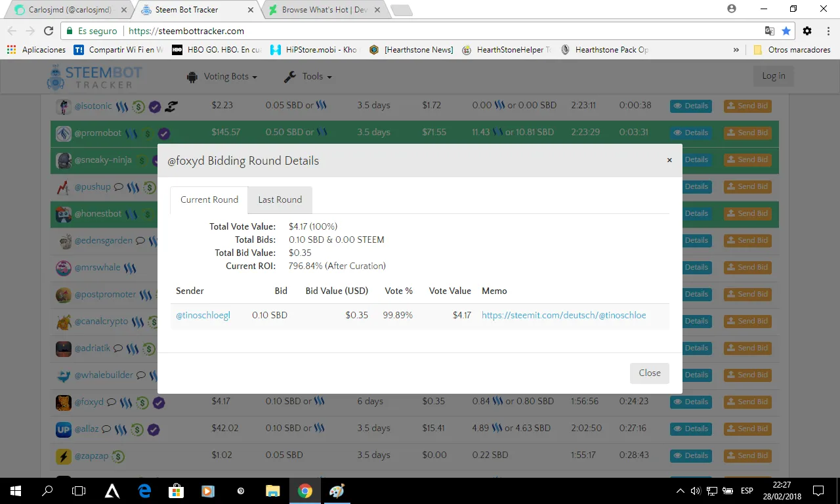Expand the Tools dropdown menu
Image resolution: width=840 pixels, height=504 pixels.
pos(308,77)
